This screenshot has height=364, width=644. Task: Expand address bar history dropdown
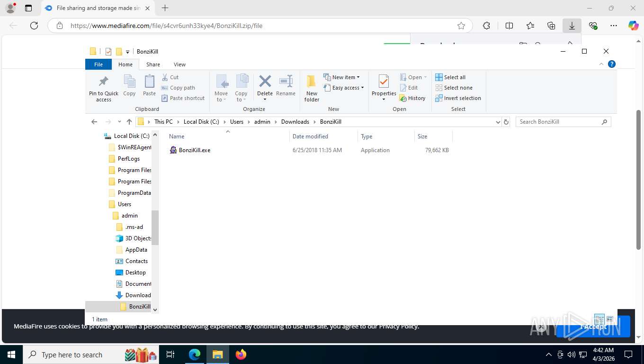[x=498, y=122]
